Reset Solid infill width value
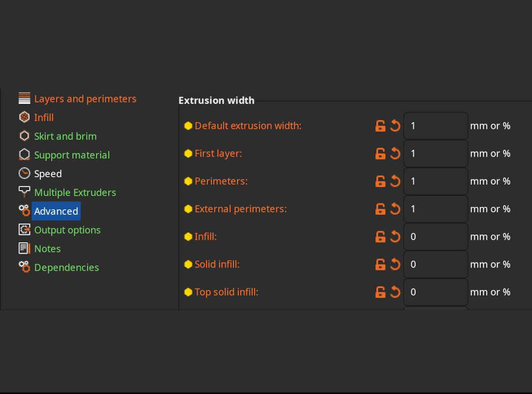Image resolution: width=532 pixels, height=394 pixels. tap(395, 264)
